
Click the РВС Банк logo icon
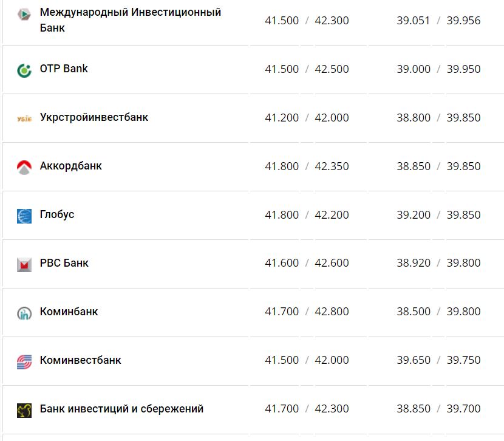pos(24,264)
